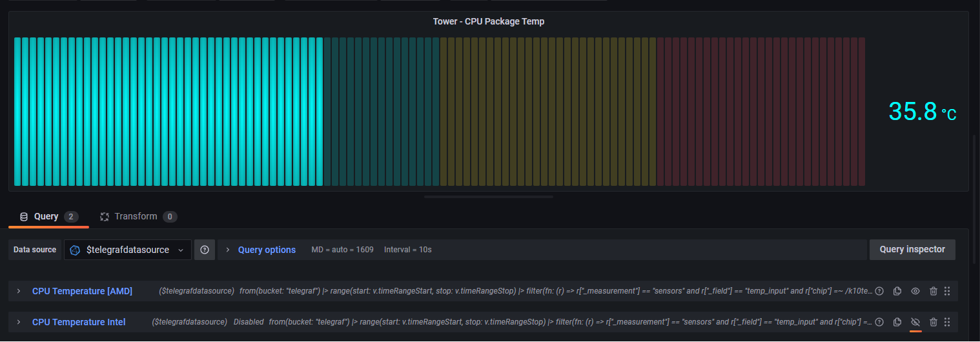Open the $telegrafdatasource data source dropdown
Screen dimensions: 980x342
(128, 250)
